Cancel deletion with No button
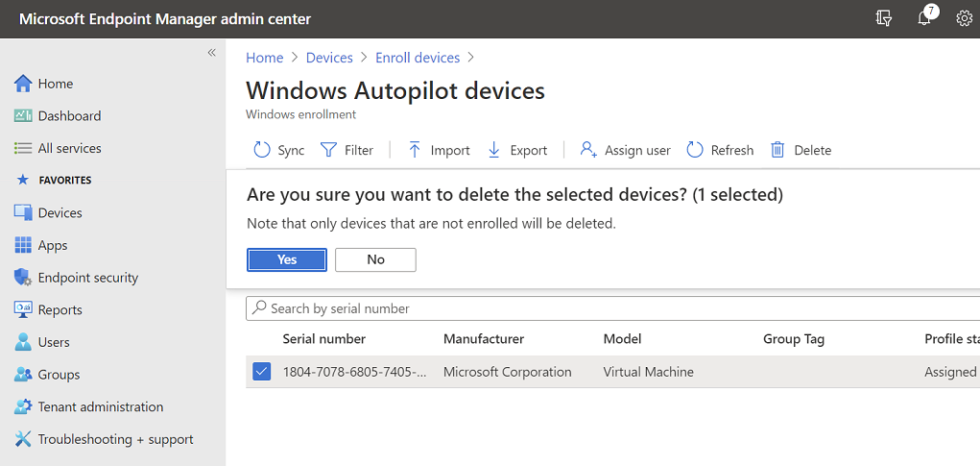 (375, 259)
